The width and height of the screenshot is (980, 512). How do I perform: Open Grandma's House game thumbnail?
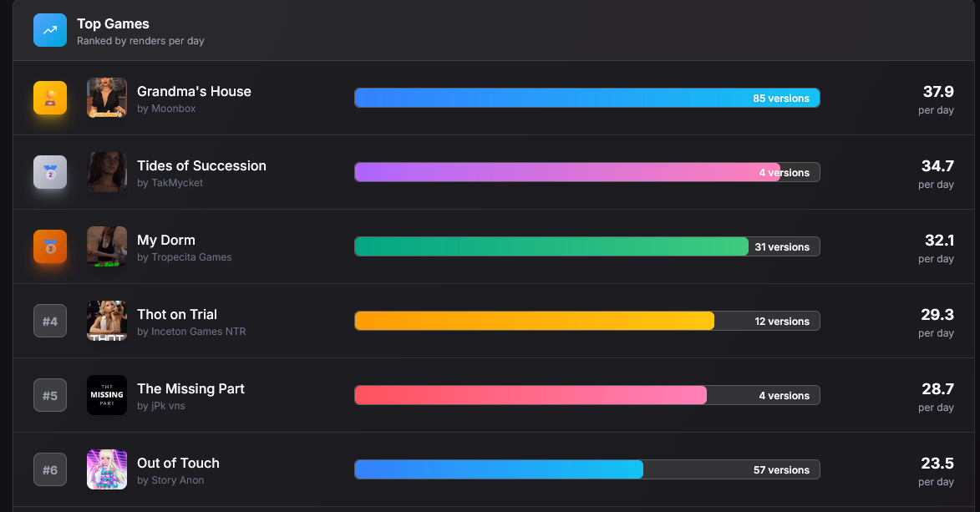(x=107, y=98)
